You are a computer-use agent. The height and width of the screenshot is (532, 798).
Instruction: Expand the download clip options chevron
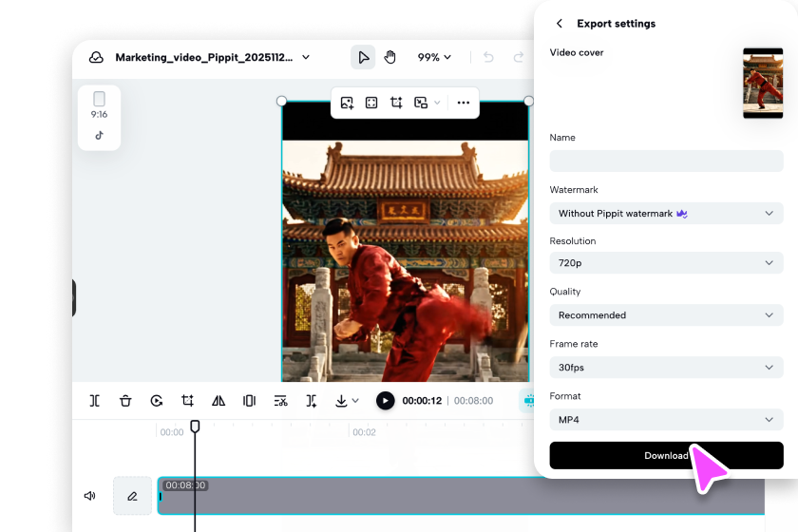click(355, 401)
